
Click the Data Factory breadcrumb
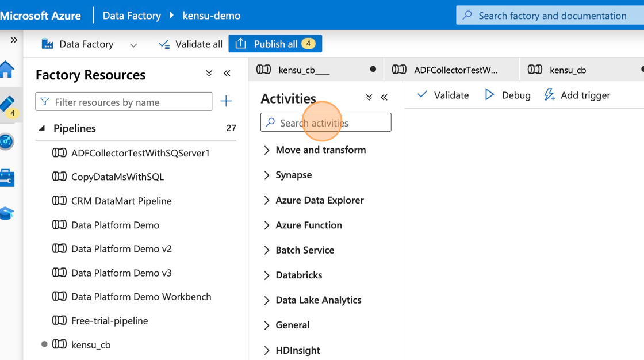[x=132, y=16]
